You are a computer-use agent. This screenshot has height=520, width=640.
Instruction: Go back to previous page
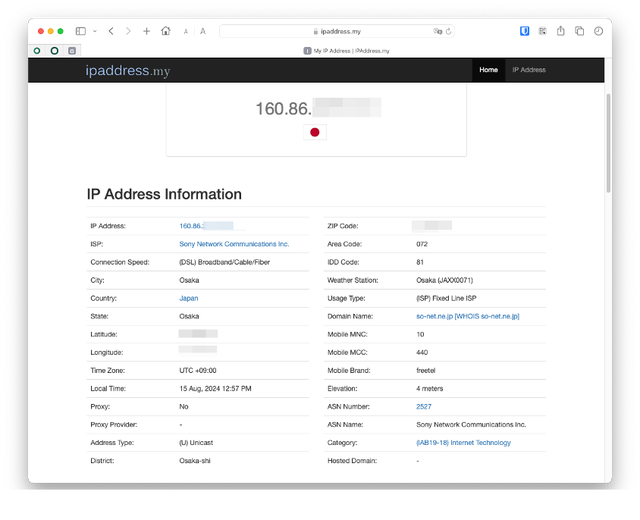[x=111, y=31]
